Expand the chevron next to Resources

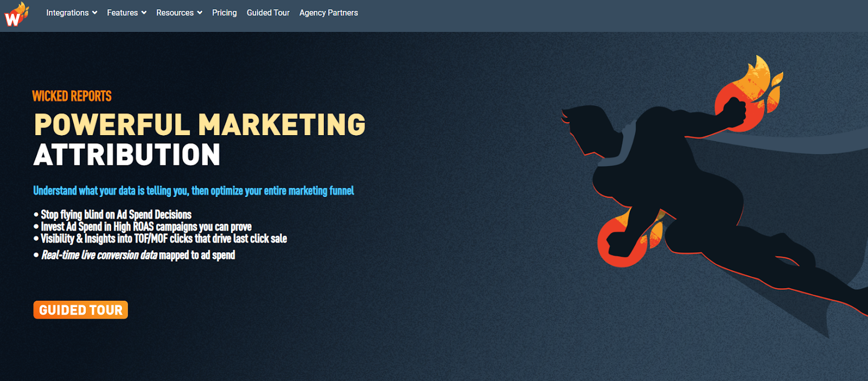[200, 12]
